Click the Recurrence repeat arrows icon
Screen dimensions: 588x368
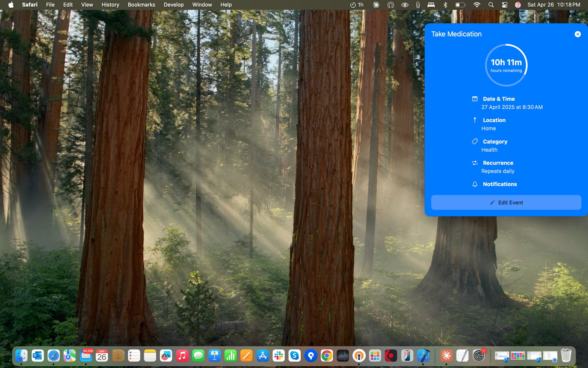[x=475, y=163]
